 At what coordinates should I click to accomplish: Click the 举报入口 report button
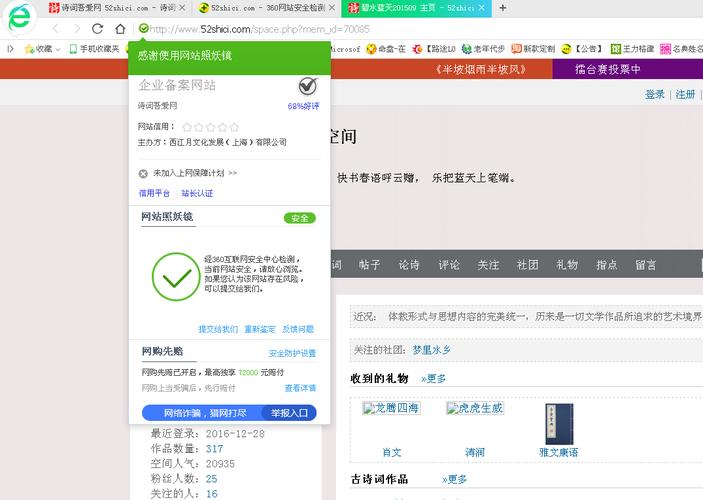pos(290,413)
